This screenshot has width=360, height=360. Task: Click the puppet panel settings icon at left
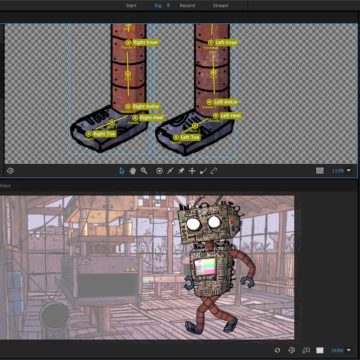(x=10, y=171)
